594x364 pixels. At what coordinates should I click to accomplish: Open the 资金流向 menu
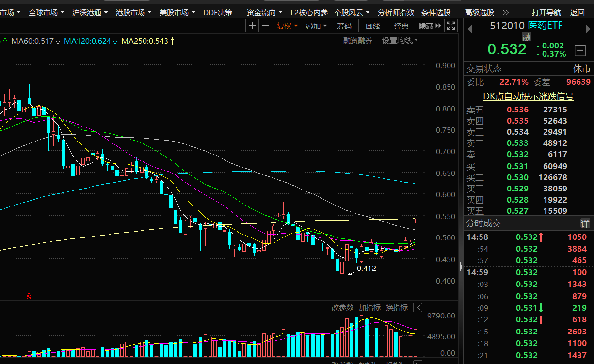click(264, 12)
